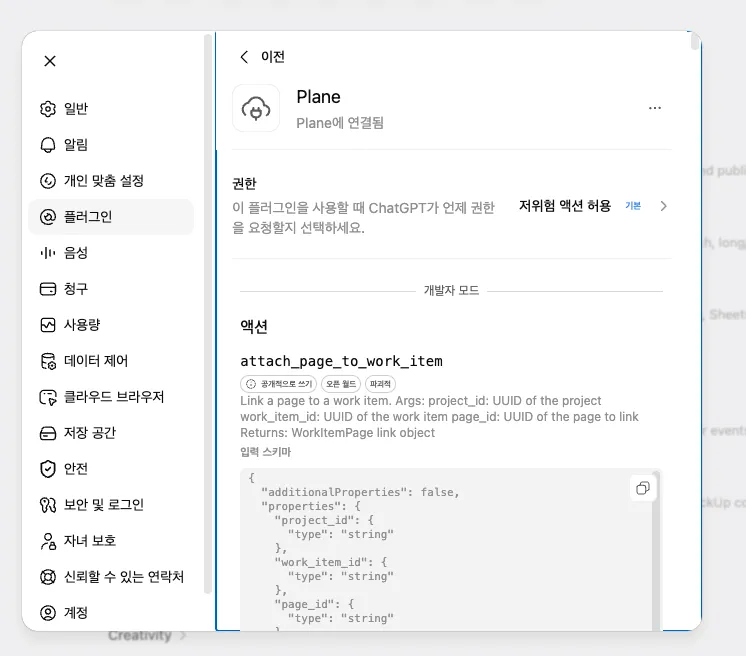Click the attach_page_to_work_item action name
The width and height of the screenshot is (746, 656).
[x=341, y=362]
